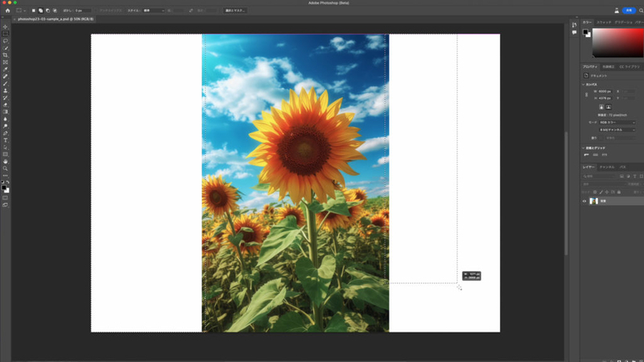644x362 pixels.
Task: Choose Add to Selection mode button
Action: 40,10
